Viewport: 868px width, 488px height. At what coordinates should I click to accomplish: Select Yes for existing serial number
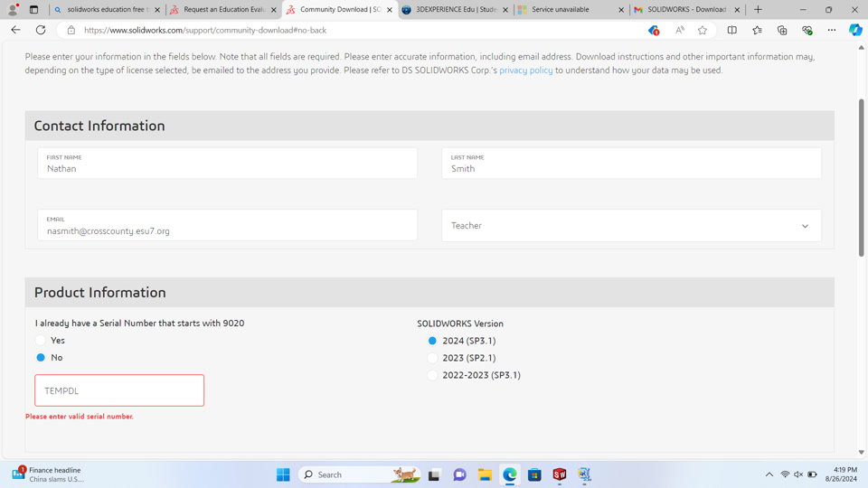point(41,341)
